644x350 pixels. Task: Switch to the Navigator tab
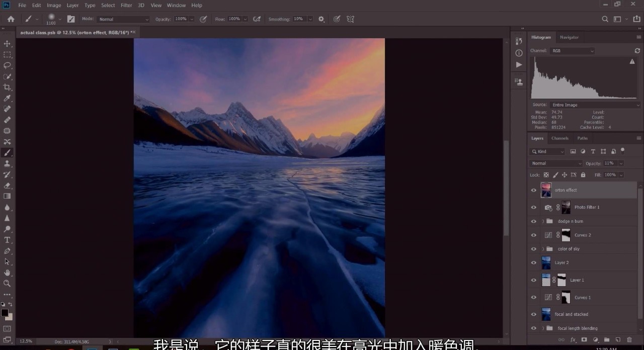(569, 37)
